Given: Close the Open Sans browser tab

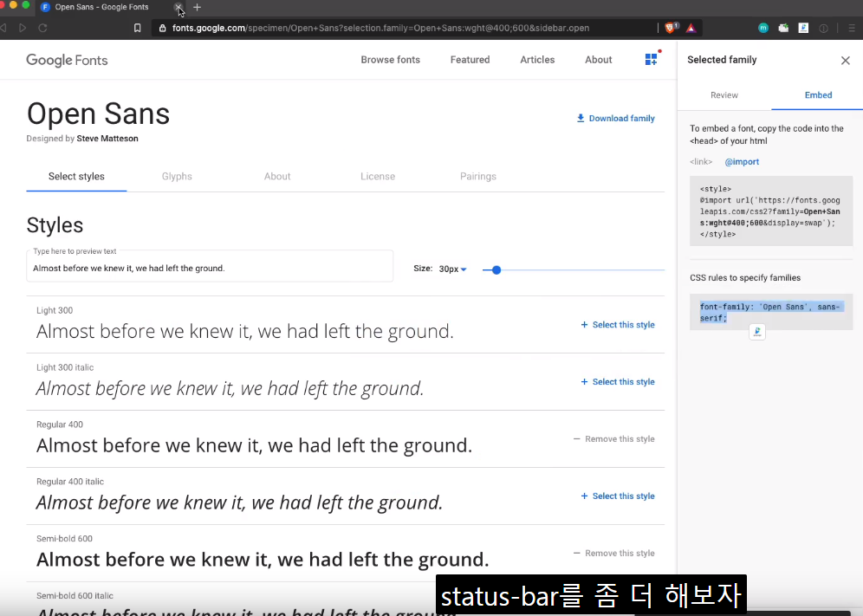Looking at the screenshot, I should click(x=178, y=7).
